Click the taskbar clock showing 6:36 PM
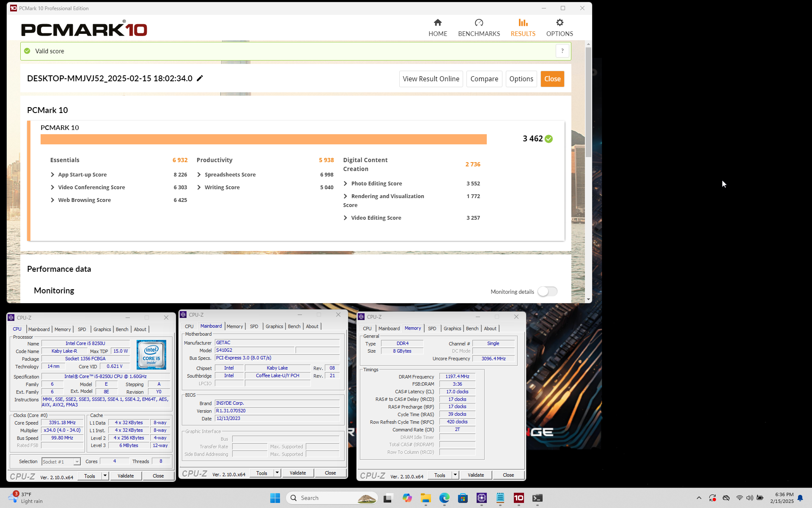The image size is (812, 508). pyautogui.click(x=782, y=498)
